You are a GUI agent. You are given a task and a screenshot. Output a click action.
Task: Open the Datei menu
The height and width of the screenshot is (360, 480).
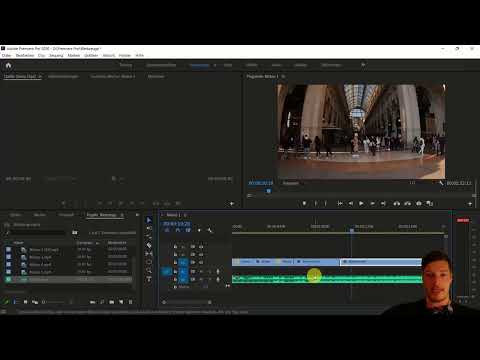[6, 55]
